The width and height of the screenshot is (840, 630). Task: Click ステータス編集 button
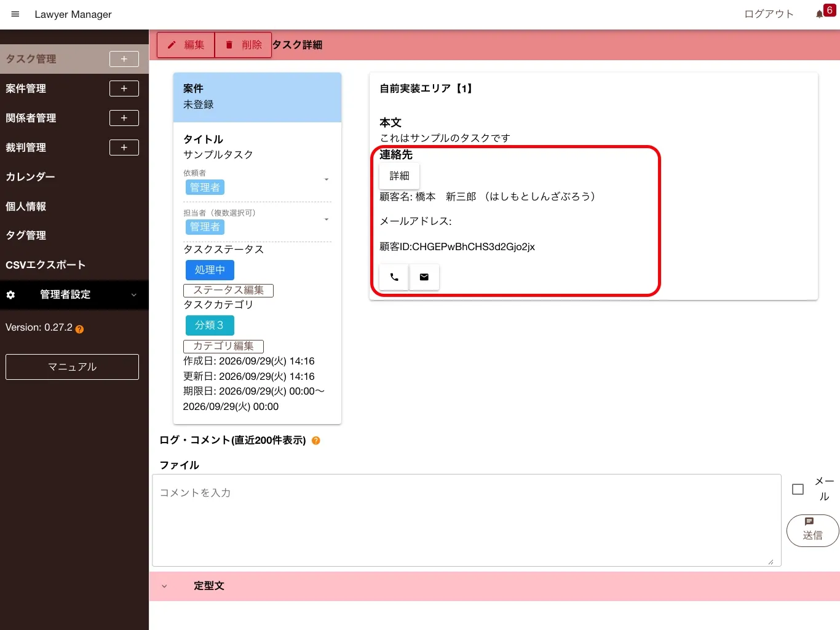point(228,290)
